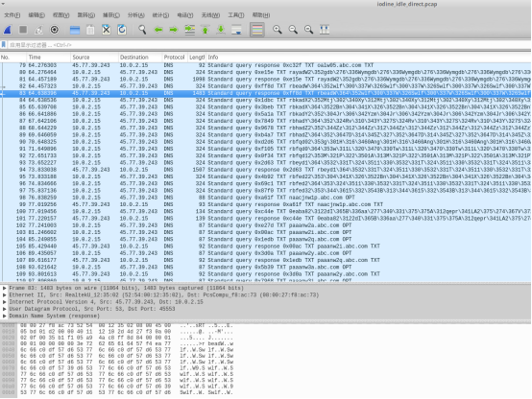Select packet 102 paaanw2a.abc.com query
Screen dimensions: 532x399
(266, 225)
